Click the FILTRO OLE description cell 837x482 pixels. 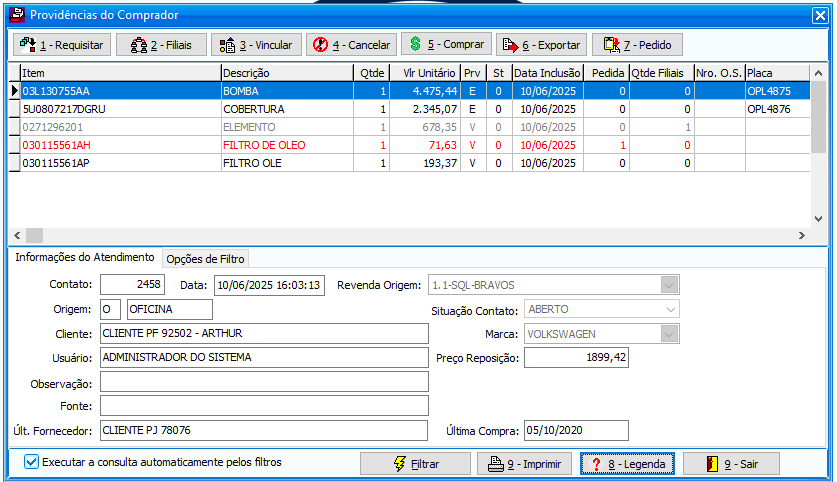pos(287,163)
